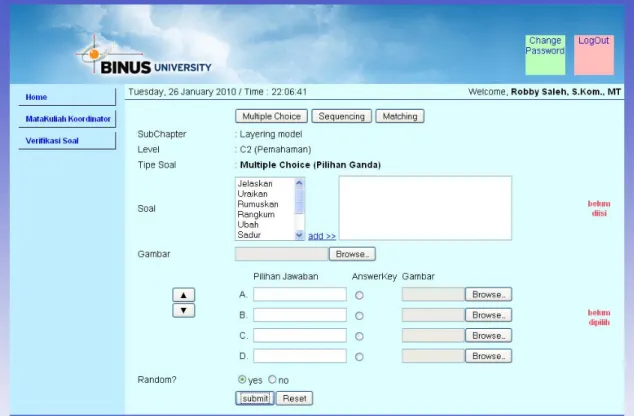Choose 'no' for Random option

coord(272,379)
